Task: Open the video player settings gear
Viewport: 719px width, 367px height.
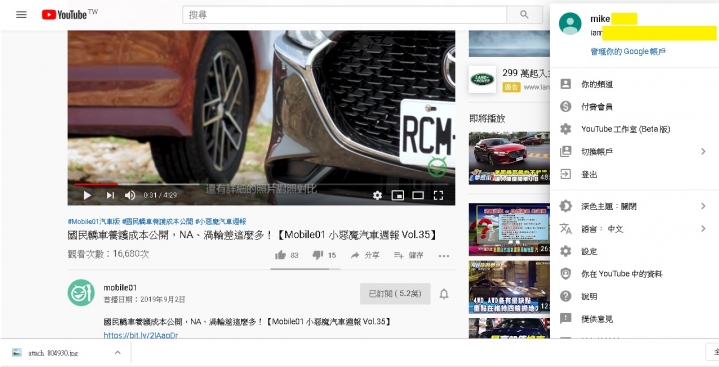Action: pyautogui.click(x=377, y=195)
